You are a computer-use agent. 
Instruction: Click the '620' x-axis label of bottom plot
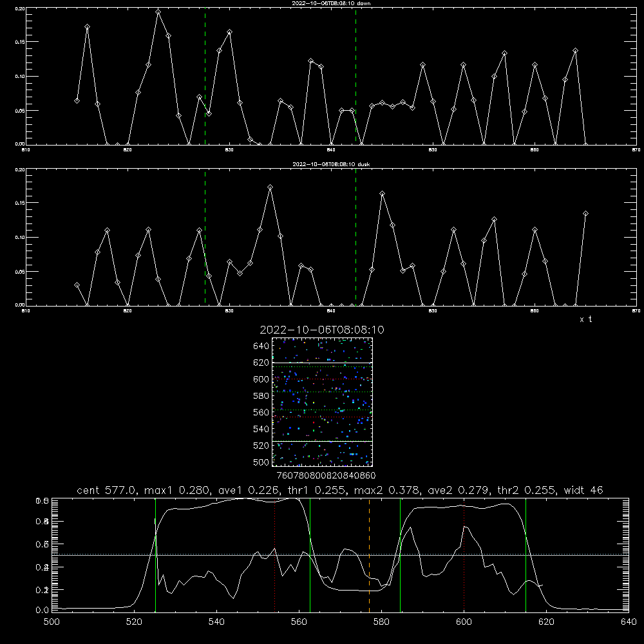click(x=546, y=622)
